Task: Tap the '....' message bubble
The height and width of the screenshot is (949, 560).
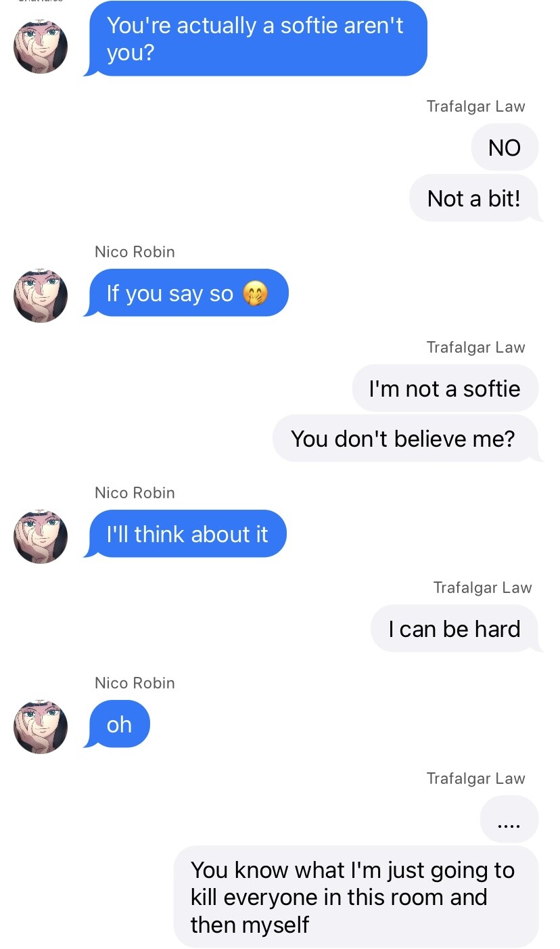Action: 510,819
